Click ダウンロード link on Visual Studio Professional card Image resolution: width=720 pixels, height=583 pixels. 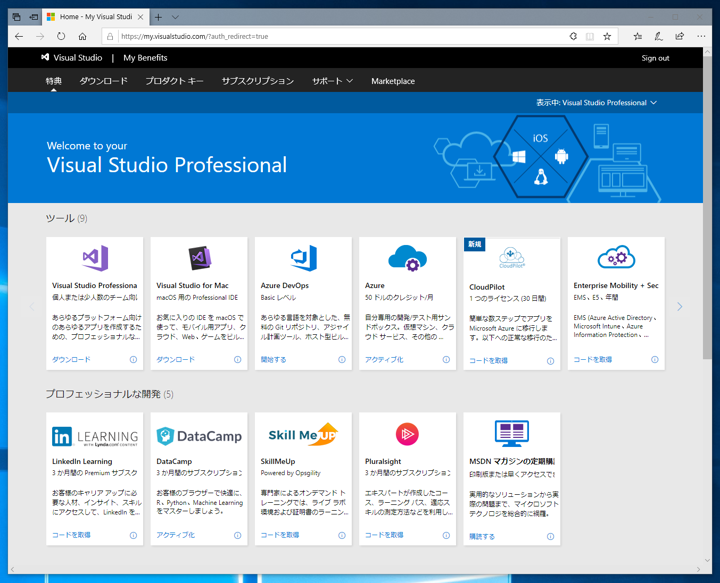pos(71,359)
